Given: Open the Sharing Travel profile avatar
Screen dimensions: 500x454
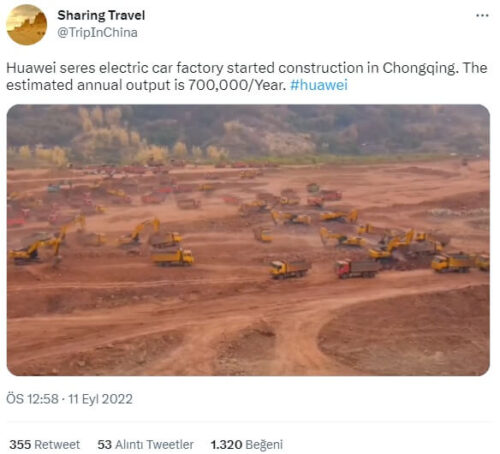Looking at the screenshot, I should (x=26, y=25).
